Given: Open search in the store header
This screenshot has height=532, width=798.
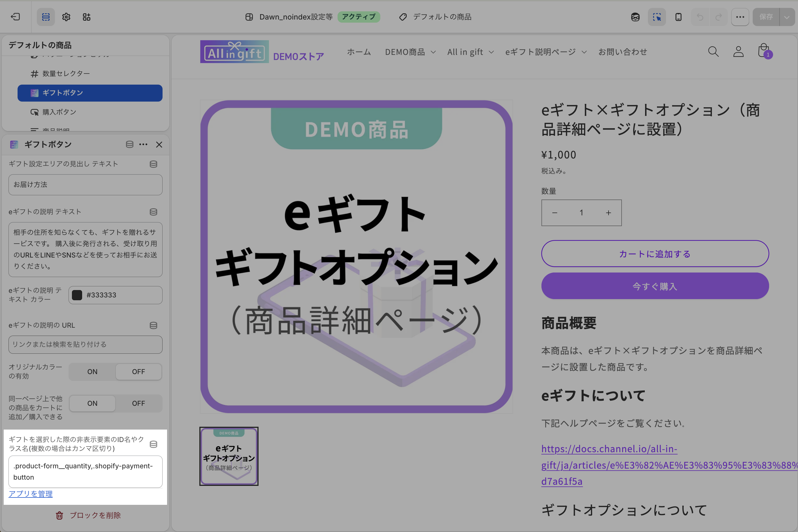Looking at the screenshot, I should point(714,52).
